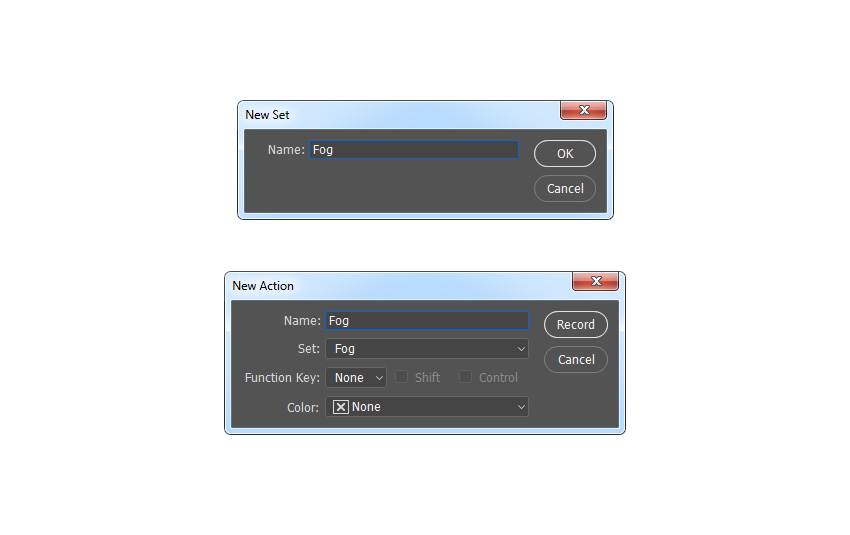
Task: Enable the Shift checkbox
Action: 401,377
